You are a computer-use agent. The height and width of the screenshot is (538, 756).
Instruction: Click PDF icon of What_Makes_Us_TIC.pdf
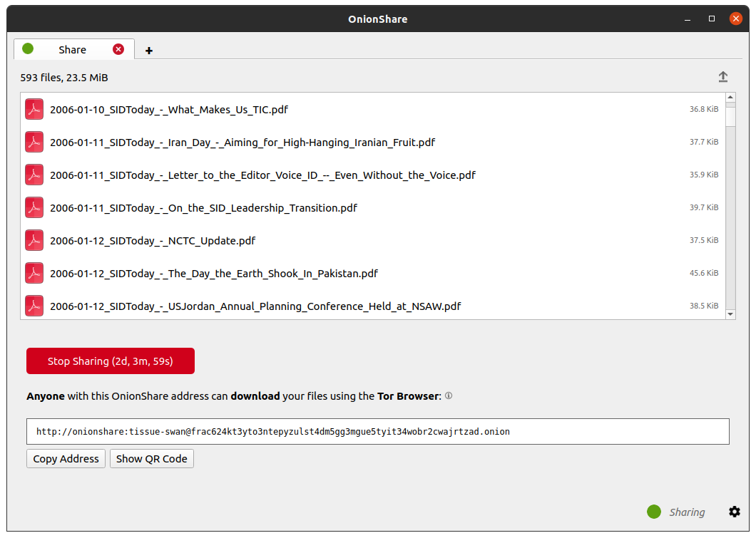34,109
